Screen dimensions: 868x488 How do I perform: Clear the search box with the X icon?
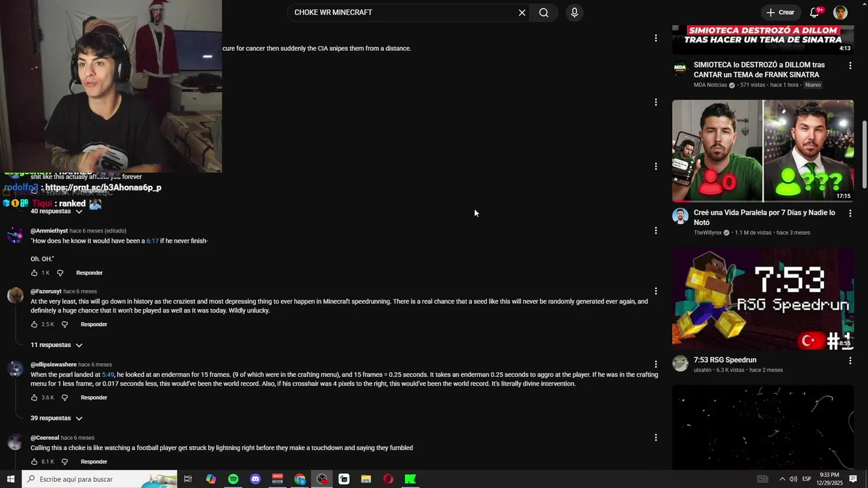[x=522, y=12]
